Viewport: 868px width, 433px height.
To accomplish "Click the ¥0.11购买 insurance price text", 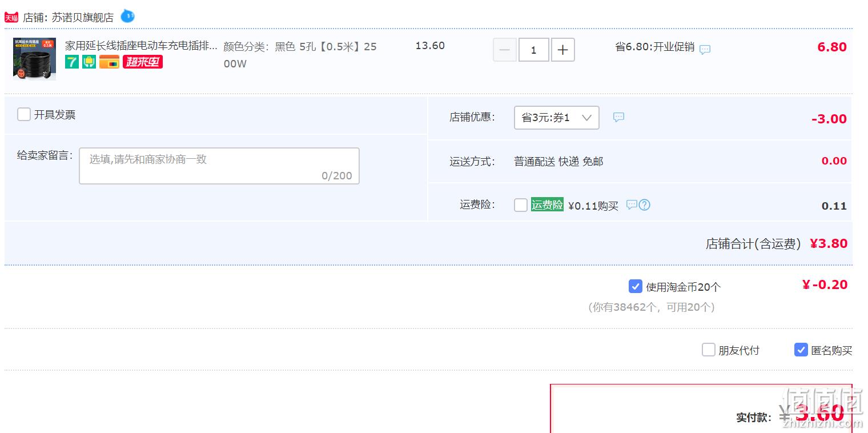I will pos(593,206).
